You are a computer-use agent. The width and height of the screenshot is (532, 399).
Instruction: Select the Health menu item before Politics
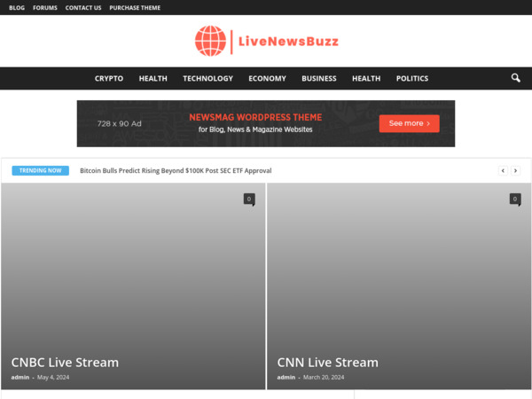366,78
